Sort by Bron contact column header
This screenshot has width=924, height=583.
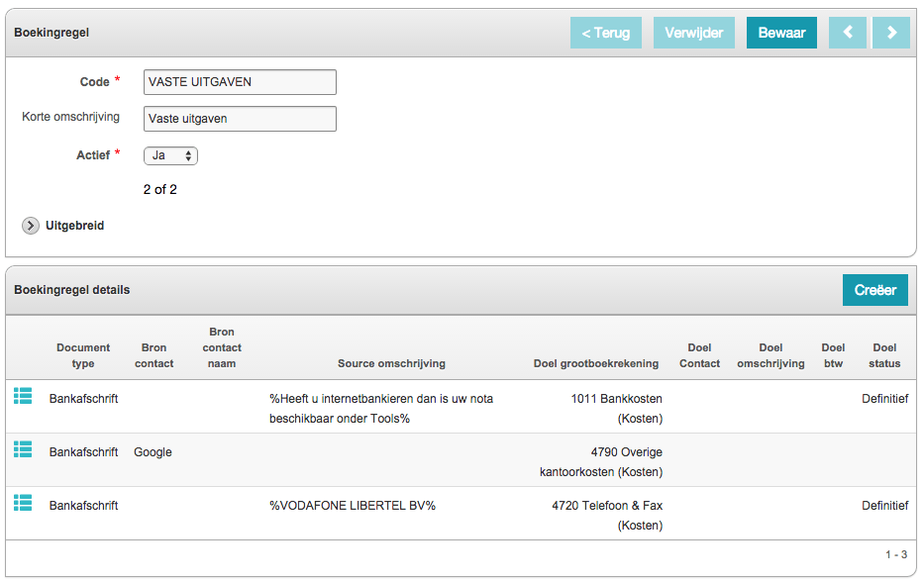tap(154, 355)
